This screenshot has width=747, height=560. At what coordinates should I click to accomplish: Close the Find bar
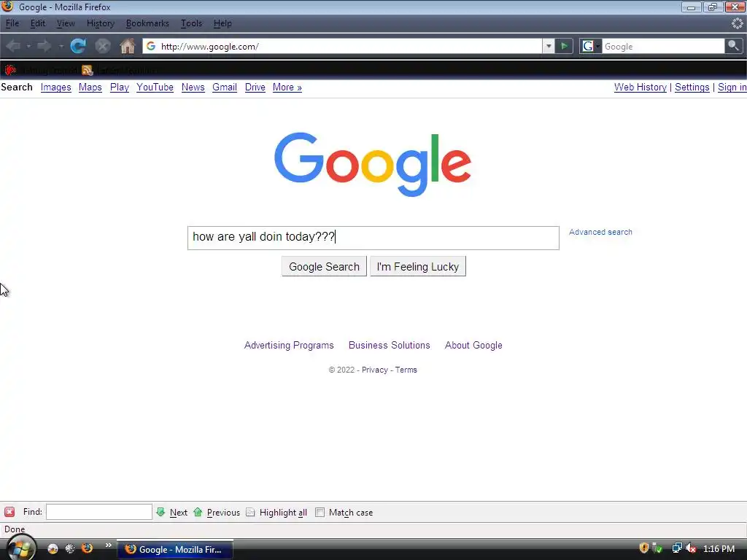click(9, 513)
